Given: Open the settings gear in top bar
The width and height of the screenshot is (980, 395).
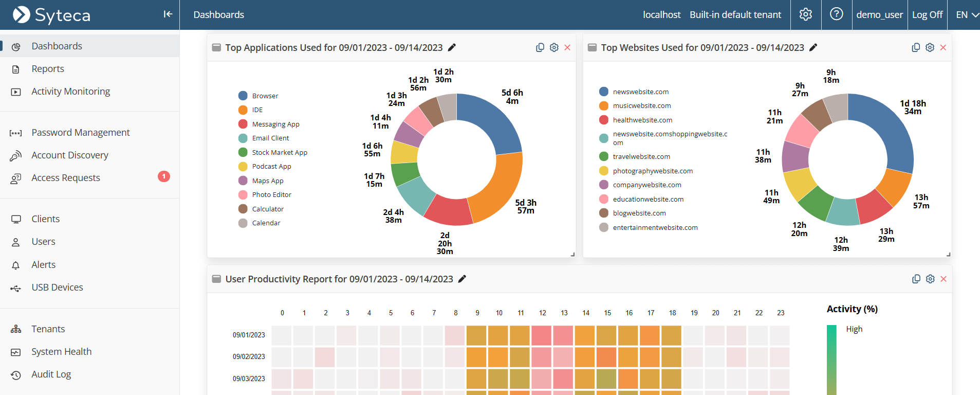Looking at the screenshot, I should pos(805,14).
